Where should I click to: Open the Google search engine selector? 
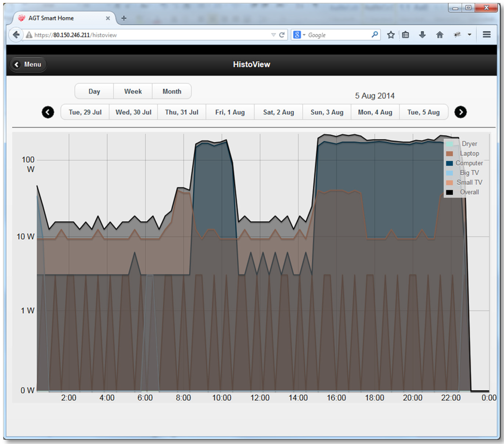(x=299, y=35)
